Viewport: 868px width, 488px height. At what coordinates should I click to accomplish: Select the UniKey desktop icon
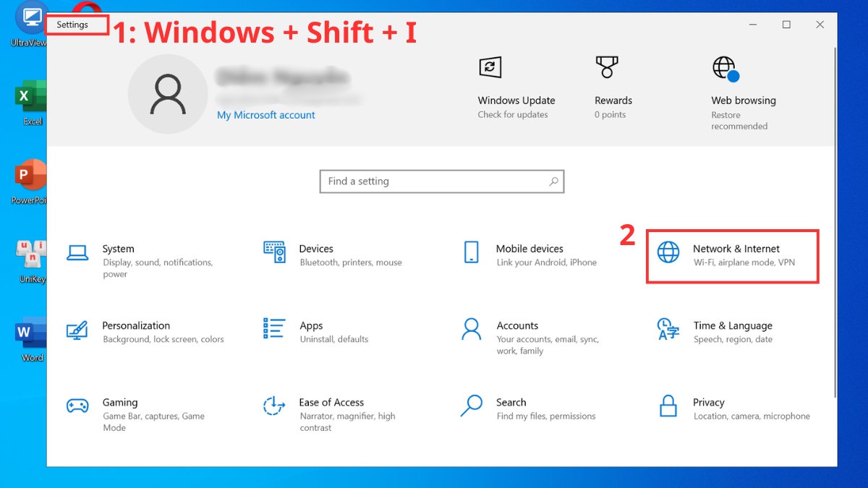(x=31, y=261)
